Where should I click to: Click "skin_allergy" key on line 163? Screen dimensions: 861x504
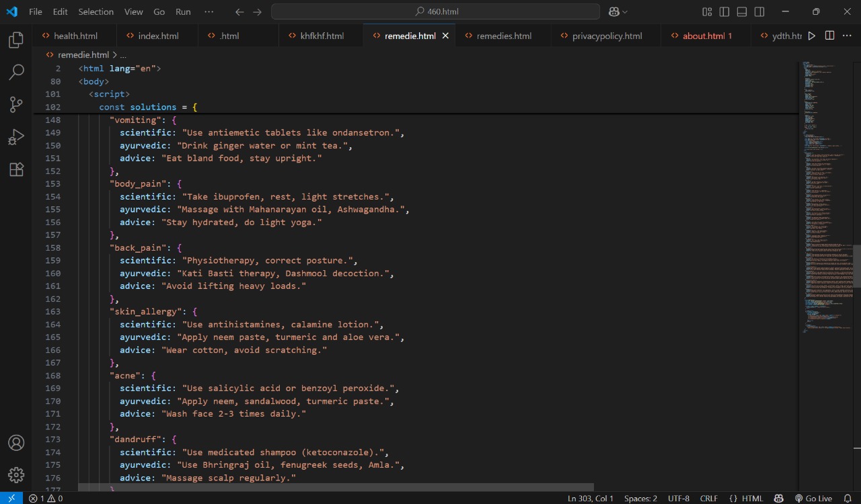click(146, 311)
